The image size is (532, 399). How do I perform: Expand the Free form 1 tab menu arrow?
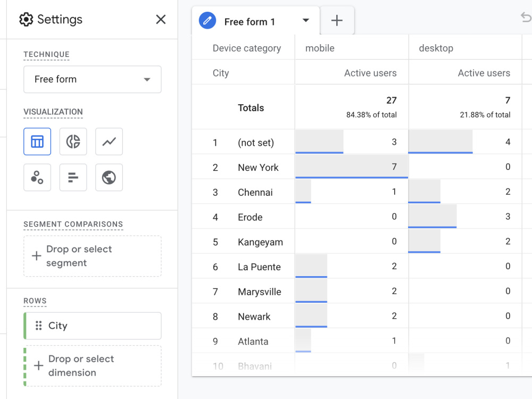tap(306, 20)
